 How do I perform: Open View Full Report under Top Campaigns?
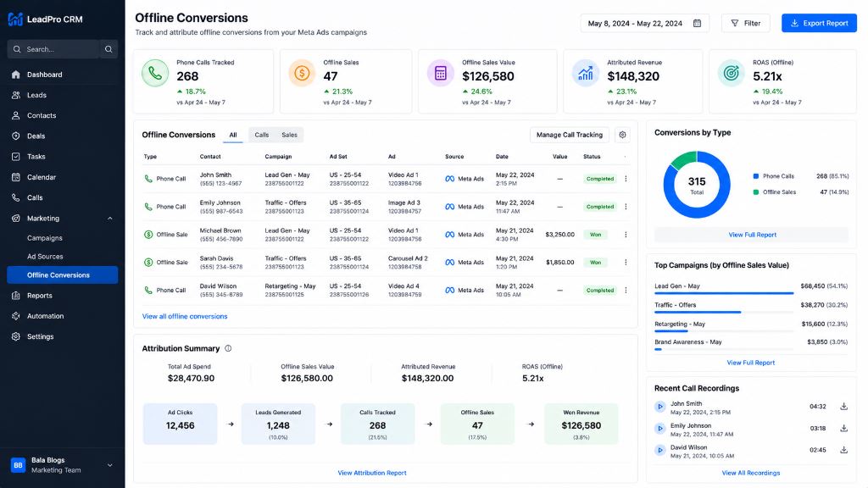point(751,363)
